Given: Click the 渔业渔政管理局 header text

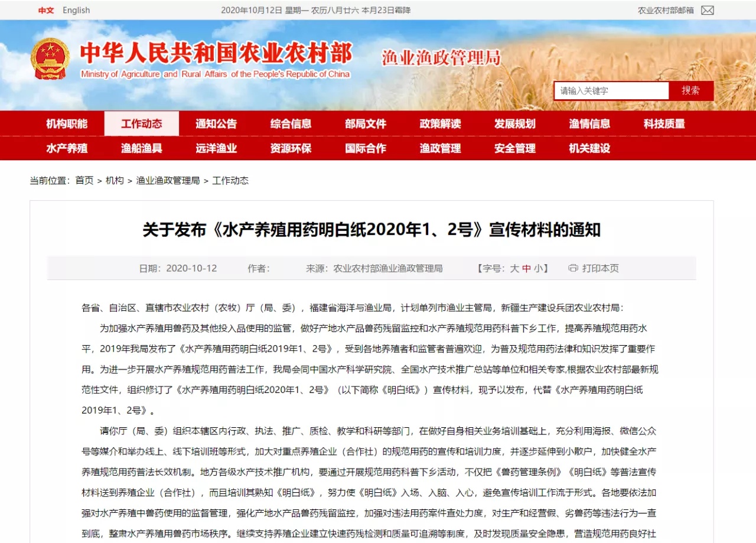Looking at the screenshot, I should [441, 57].
